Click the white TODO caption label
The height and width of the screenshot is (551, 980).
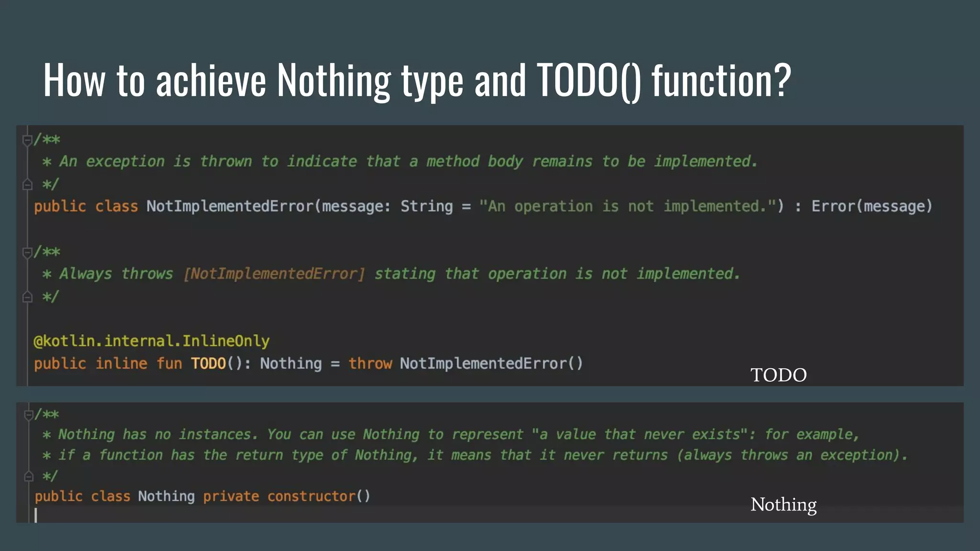point(778,375)
